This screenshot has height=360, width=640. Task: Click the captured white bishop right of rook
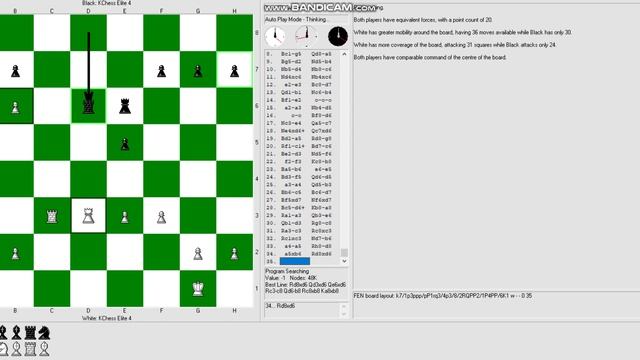[x=44, y=349]
